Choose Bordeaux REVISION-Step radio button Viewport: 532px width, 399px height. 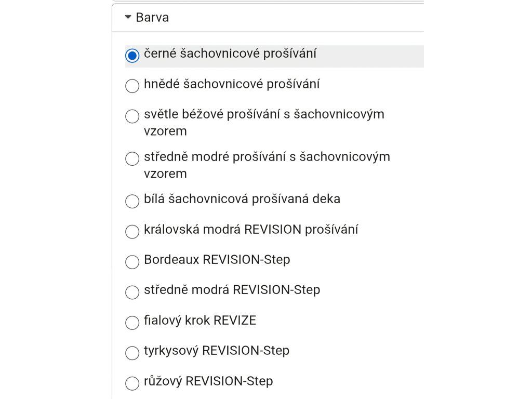click(132, 261)
